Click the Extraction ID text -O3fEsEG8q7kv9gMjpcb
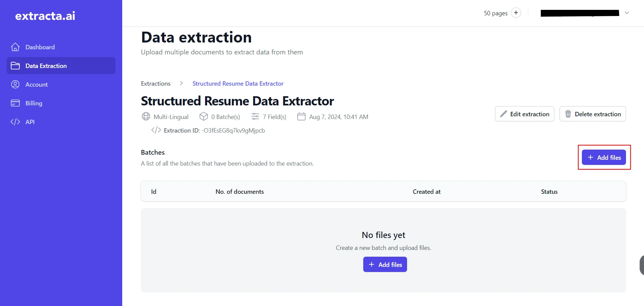Viewport: 644px width, 306px height. [x=233, y=131]
